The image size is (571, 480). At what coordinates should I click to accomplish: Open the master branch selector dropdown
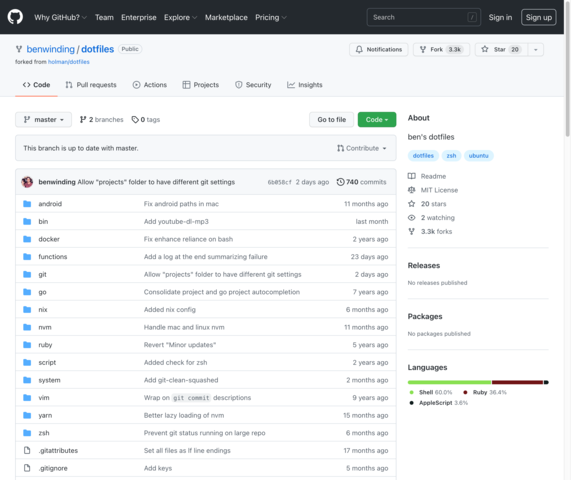pyautogui.click(x=43, y=119)
